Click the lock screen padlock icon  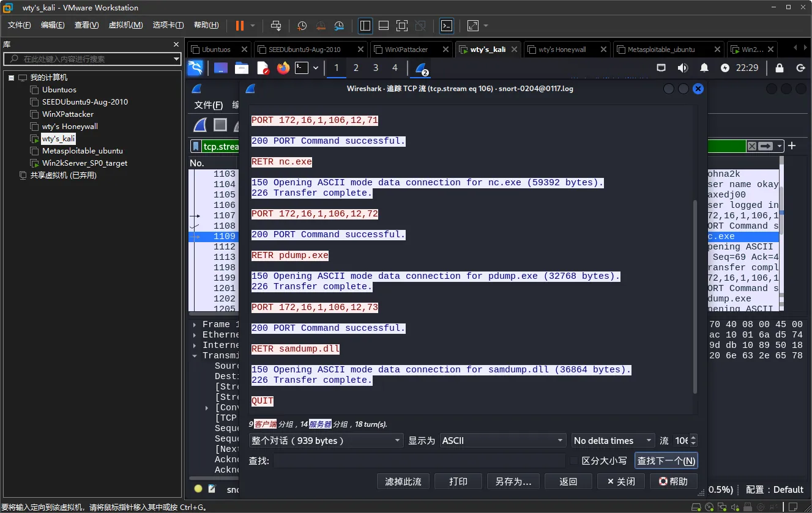click(780, 68)
